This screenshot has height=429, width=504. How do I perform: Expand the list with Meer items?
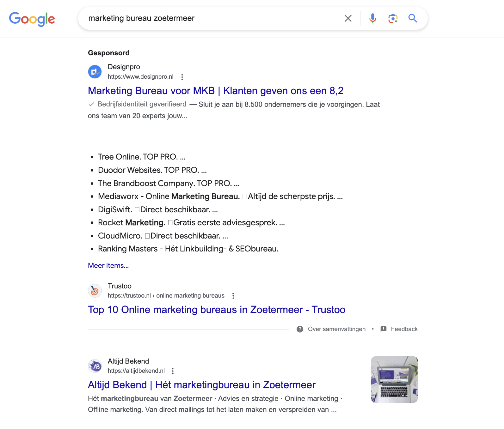point(108,266)
